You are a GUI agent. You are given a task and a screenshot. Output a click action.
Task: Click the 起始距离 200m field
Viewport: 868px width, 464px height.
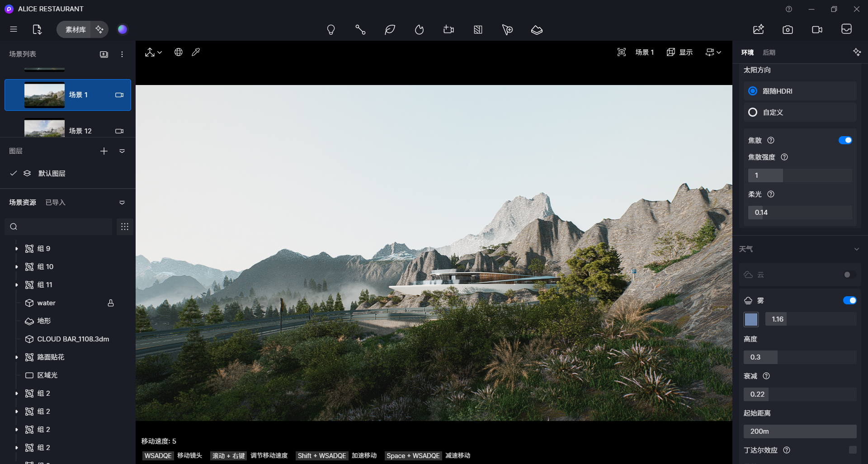pyautogui.click(x=800, y=431)
